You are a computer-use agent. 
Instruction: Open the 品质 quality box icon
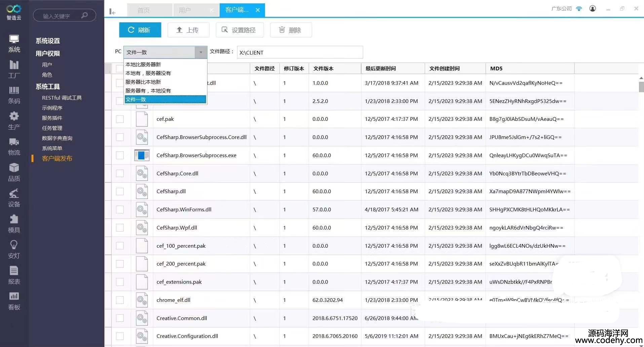[x=14, y=172]
